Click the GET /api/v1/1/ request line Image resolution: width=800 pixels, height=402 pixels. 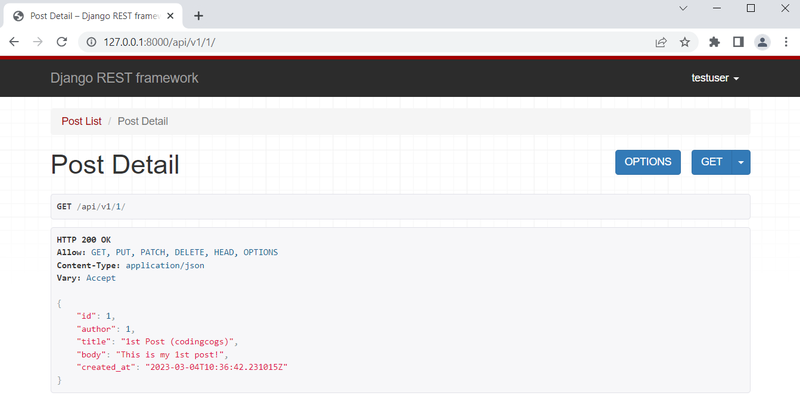point(91,207)
